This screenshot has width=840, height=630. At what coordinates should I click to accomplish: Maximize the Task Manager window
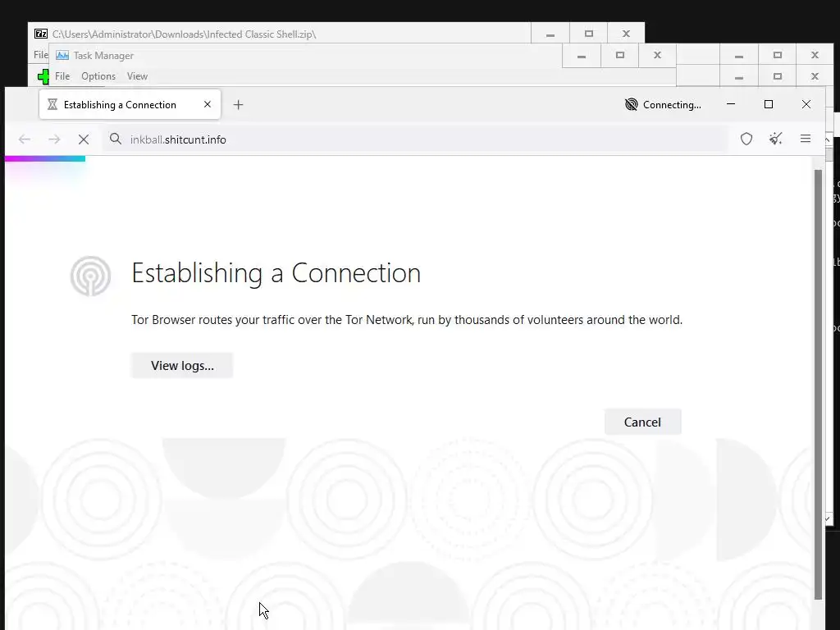tap(620, 55)
